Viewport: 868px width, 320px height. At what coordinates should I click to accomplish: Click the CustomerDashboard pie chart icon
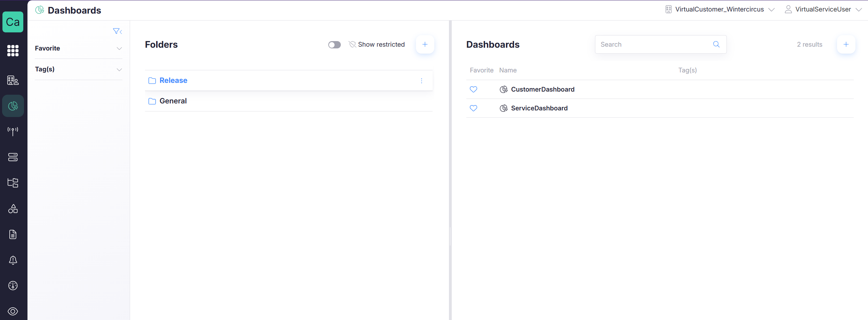point(504,89)
